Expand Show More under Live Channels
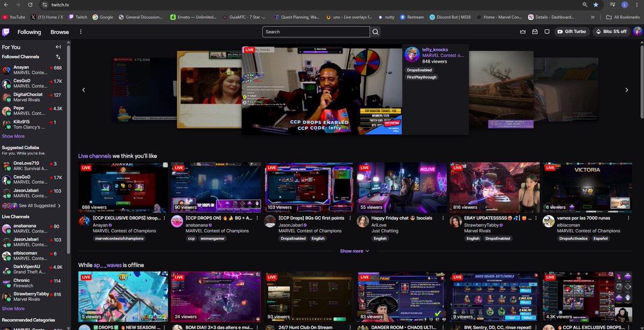Screen dimensions: 644x330 [13, 309]
